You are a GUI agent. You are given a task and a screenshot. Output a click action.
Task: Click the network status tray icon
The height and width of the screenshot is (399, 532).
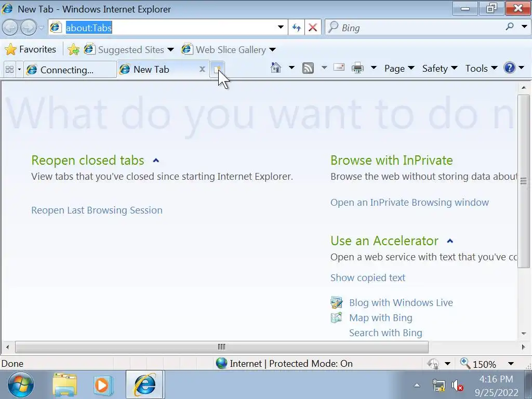(x=438, y=385)
